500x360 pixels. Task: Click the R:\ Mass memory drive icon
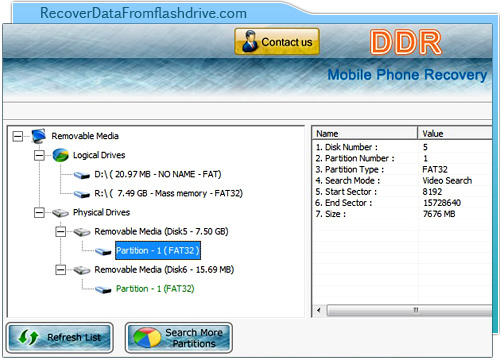[82, 194]
